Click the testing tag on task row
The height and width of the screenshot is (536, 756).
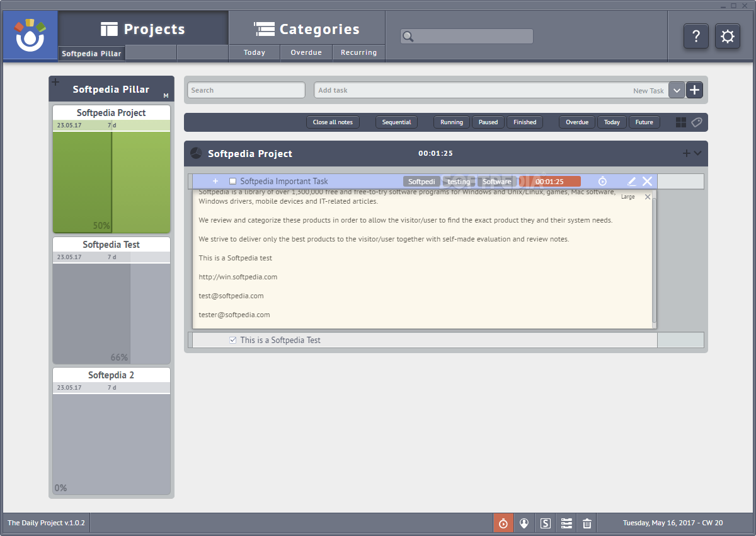coord(459,182)
